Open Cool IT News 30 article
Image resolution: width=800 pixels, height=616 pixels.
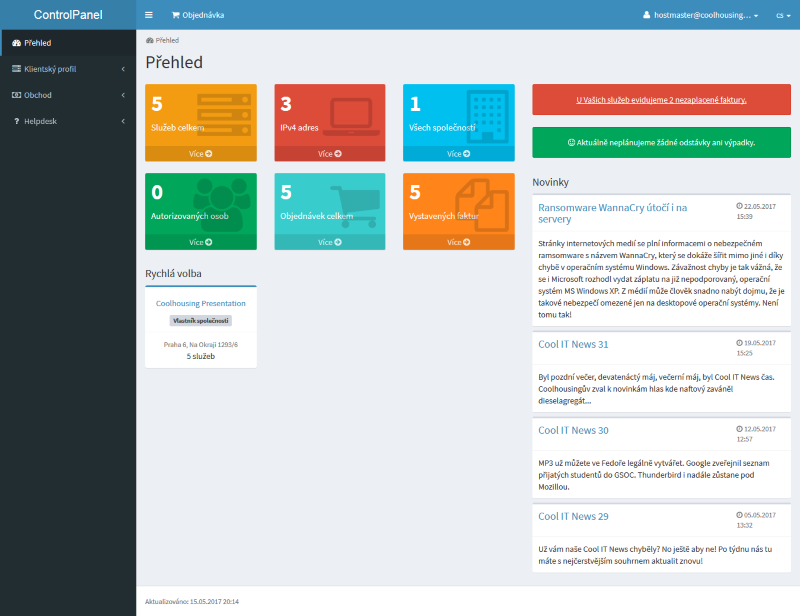pyautogui.click(x=573, y=430)
